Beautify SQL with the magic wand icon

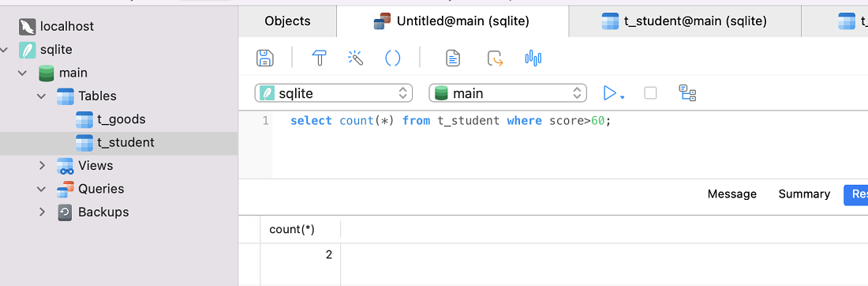(x=355, y=58)
